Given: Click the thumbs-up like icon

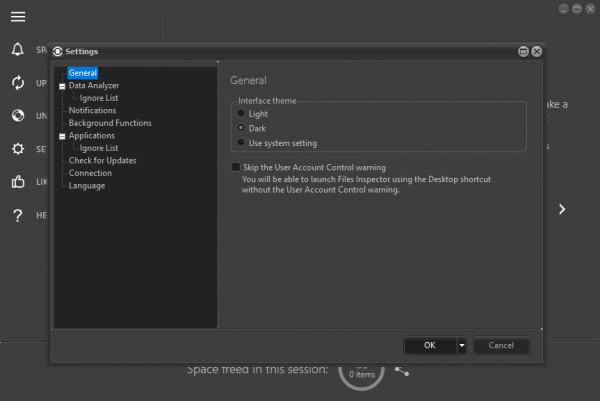Looking at the screenshot, I should 18,181.
